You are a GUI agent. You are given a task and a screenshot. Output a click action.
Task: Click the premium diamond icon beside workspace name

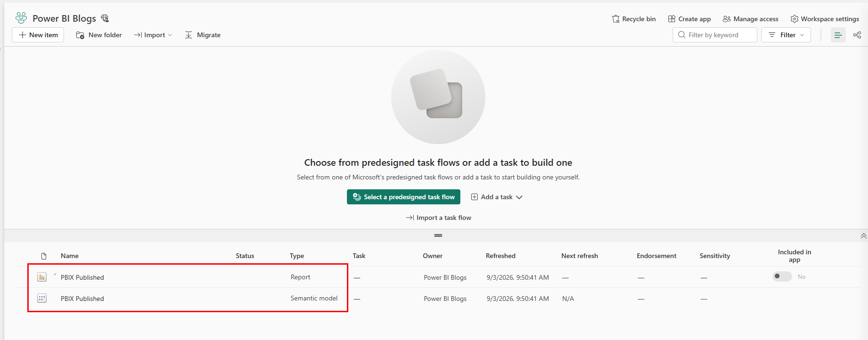[x=105, y=18]
